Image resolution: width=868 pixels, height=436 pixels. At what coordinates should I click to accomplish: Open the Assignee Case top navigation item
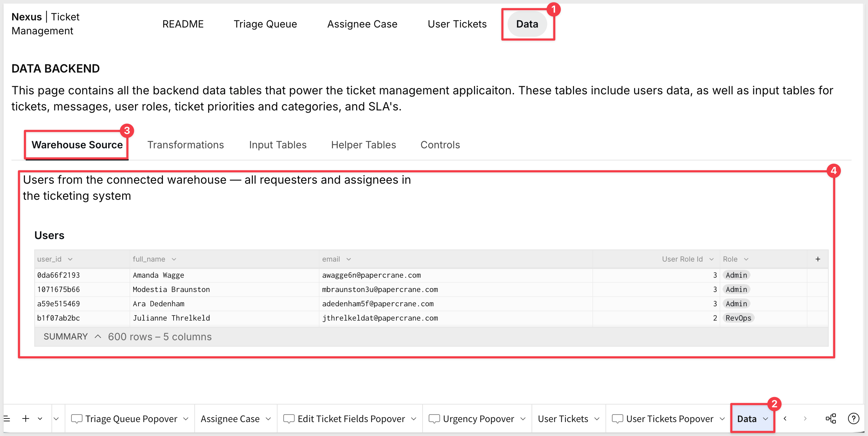pos(362,24)
